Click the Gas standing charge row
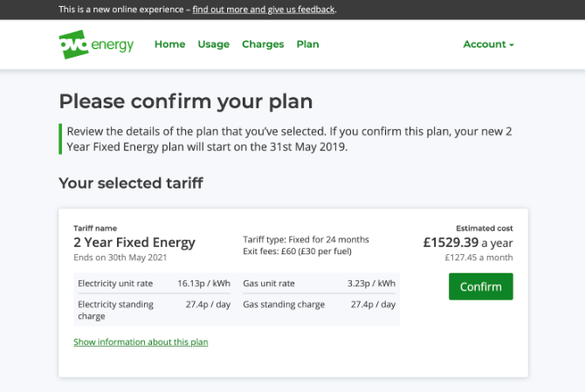Image resolution: width=585 pixels, height=392 pixels. (319, 305)
